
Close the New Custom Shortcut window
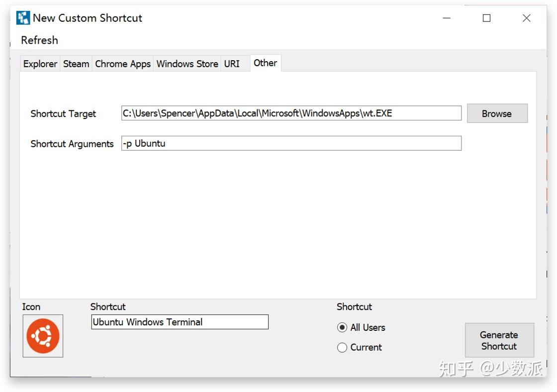tap(527, 18)
